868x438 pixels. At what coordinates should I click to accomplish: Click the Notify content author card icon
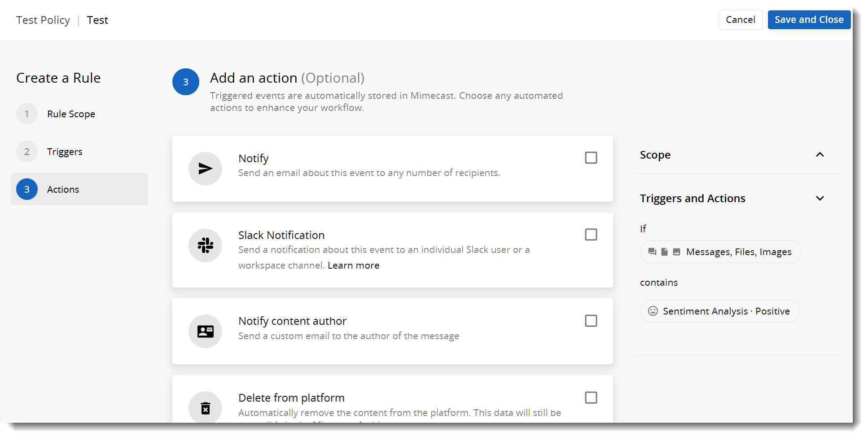205,332
